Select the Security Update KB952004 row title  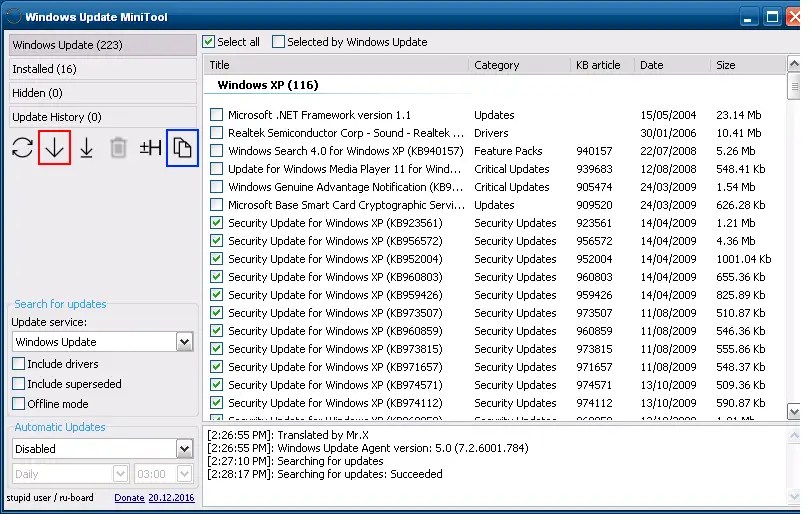click(x=335, y=259)
